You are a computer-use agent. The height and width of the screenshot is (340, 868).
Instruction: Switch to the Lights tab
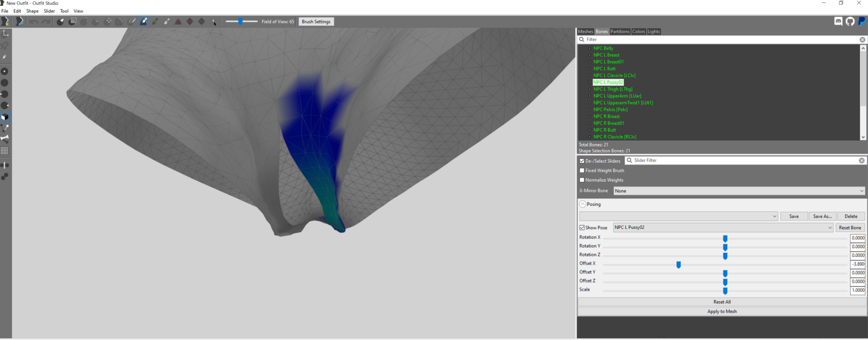coord(654,31)
